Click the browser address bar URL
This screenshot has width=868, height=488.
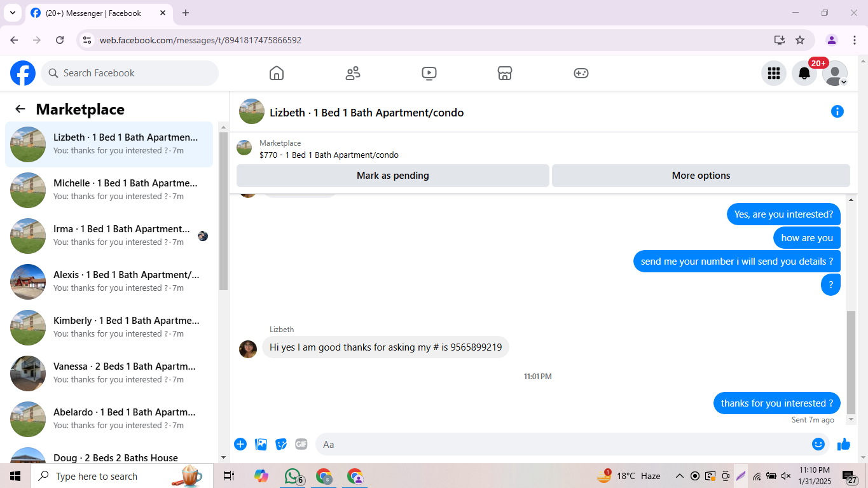[x=200, y=40]
